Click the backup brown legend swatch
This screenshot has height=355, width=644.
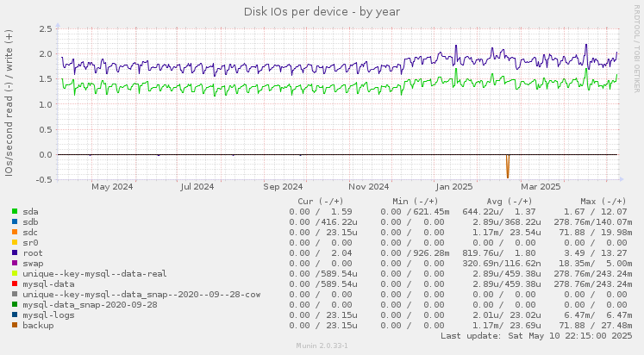[15, 325]
